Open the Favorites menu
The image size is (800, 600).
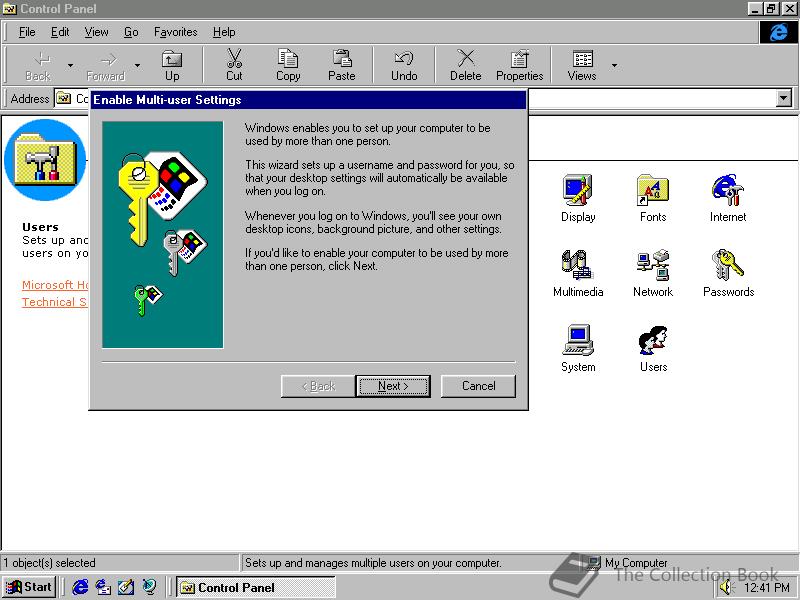click(176, 32)
